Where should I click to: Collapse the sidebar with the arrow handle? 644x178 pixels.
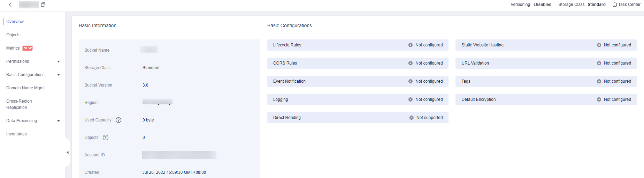coord(68,153)
